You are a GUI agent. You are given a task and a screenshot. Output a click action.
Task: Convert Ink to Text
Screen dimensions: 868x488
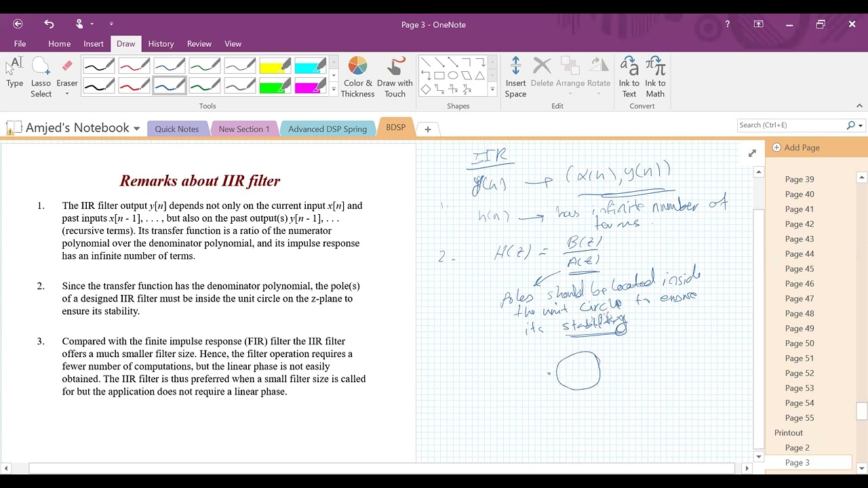(x=629, y=77)
